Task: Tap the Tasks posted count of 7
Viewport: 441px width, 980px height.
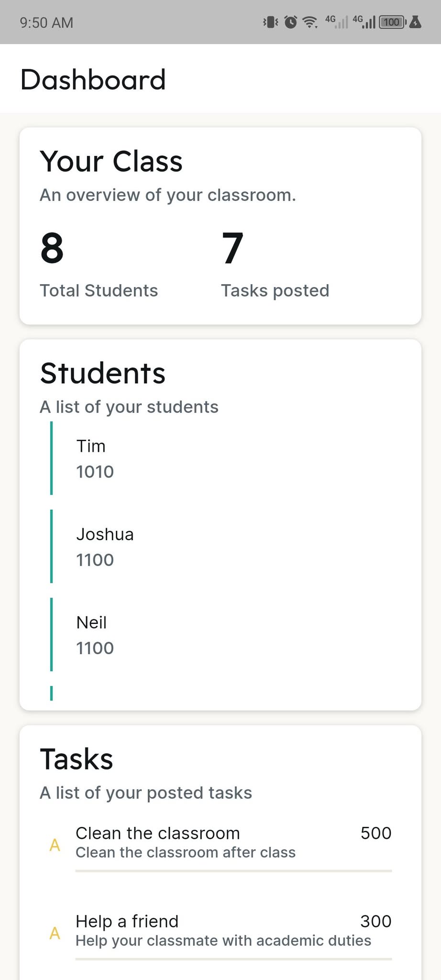Action: (233, 248)
